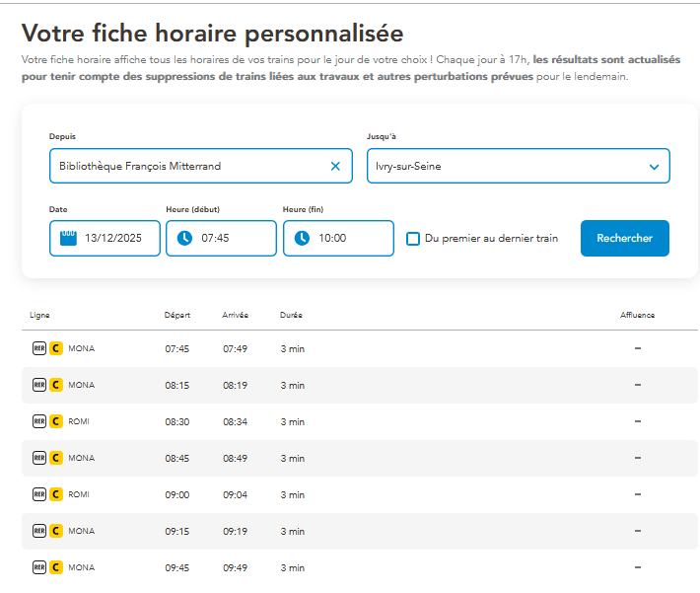
Task: Click affluence dash on 07:45 row
Action: [638, 348]
